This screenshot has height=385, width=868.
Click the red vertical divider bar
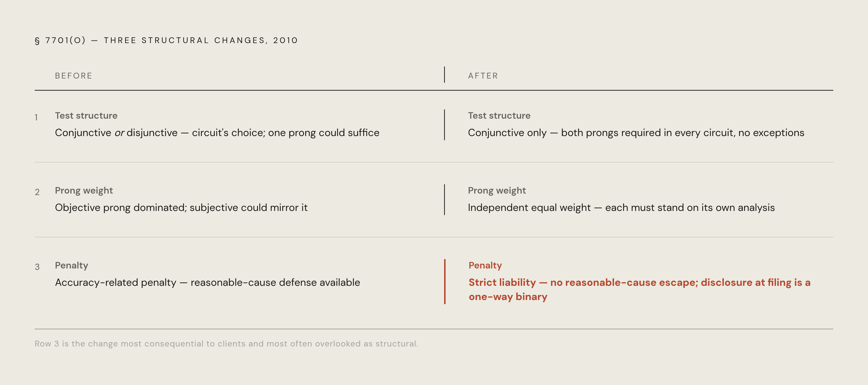445,282
